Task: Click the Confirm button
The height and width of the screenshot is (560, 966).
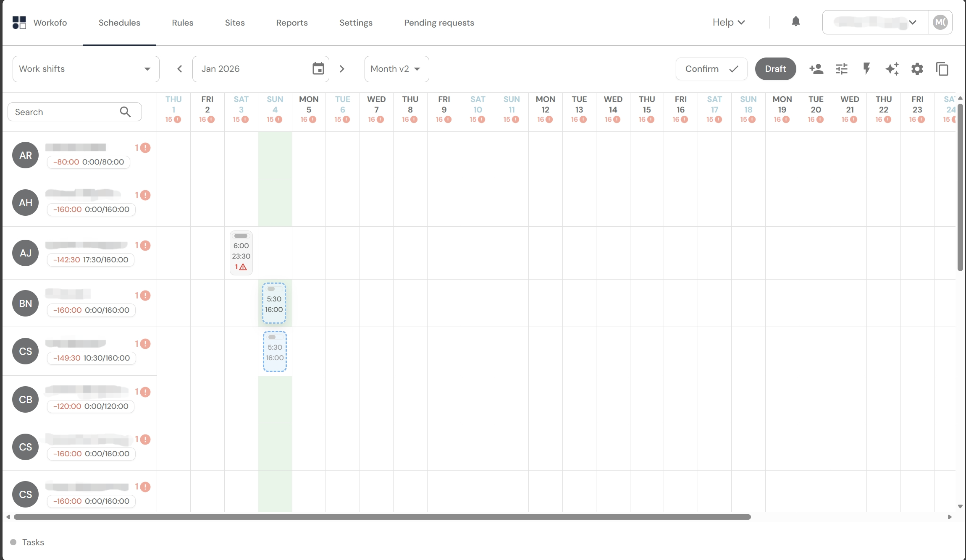Action: pos(711,69)
